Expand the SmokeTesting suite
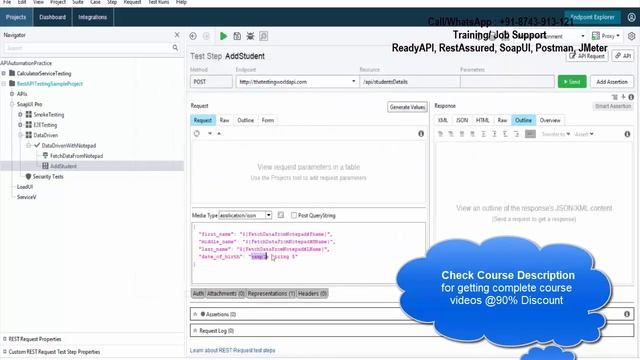The height and width of the screenshot is (360, 640). tap(20, 115)
